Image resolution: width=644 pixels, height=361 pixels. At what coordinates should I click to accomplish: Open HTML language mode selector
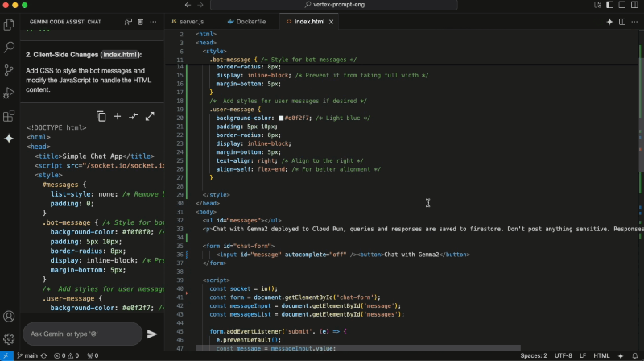pos(601,355)
